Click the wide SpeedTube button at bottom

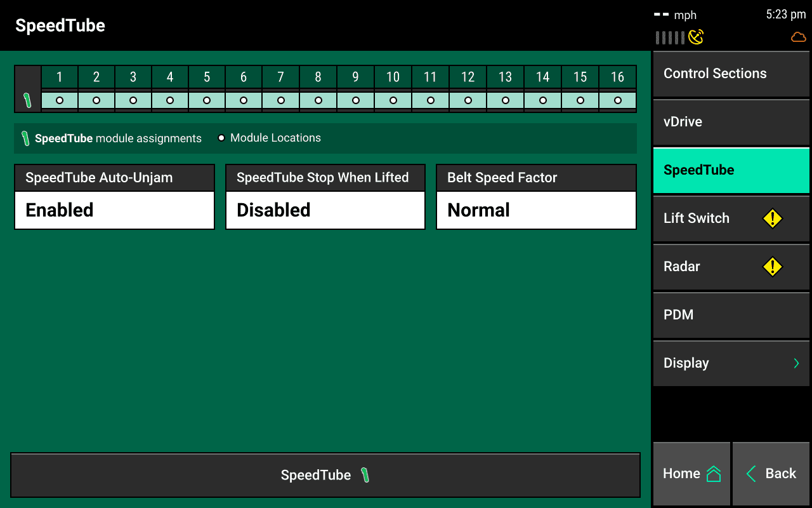coord(325,475)
